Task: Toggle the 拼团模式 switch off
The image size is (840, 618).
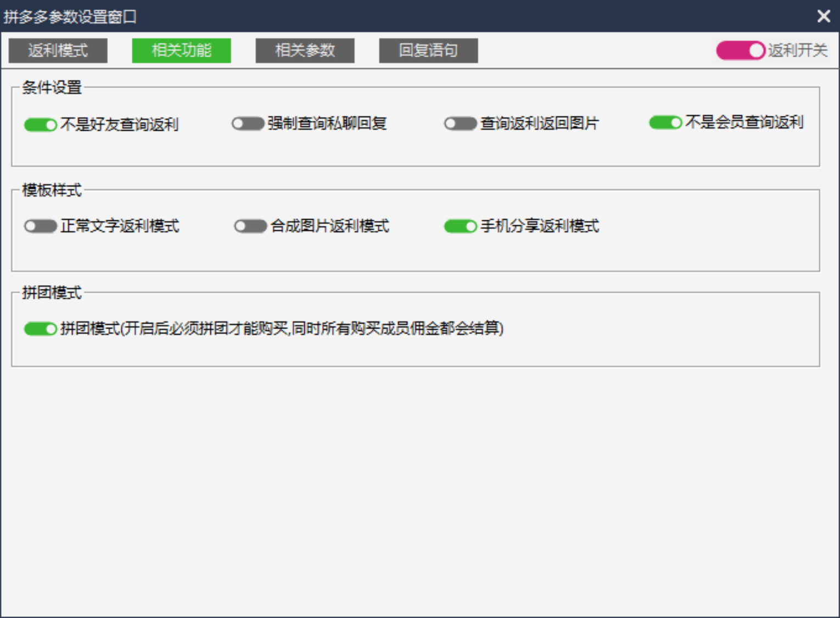Action: click(x=40, y=329)
